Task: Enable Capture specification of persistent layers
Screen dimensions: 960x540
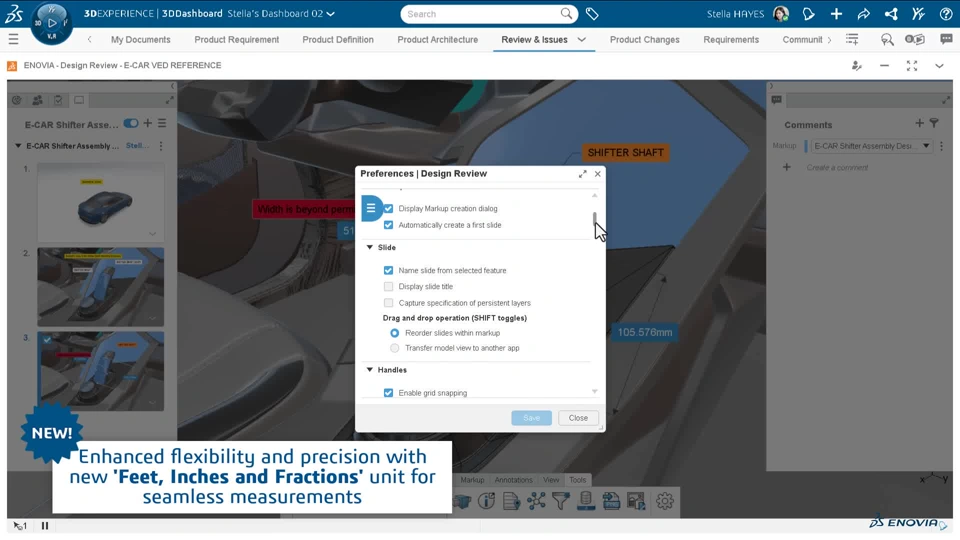Action: pos(388,303)
